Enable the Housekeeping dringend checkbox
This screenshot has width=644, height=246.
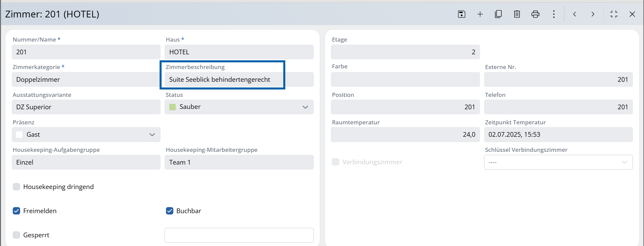coord(16,187)
